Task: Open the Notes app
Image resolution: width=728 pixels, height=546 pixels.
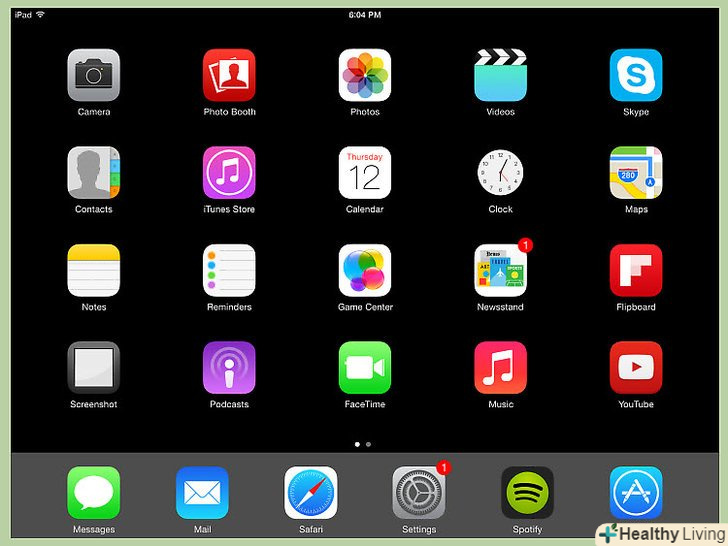Action: pos(93,270)
